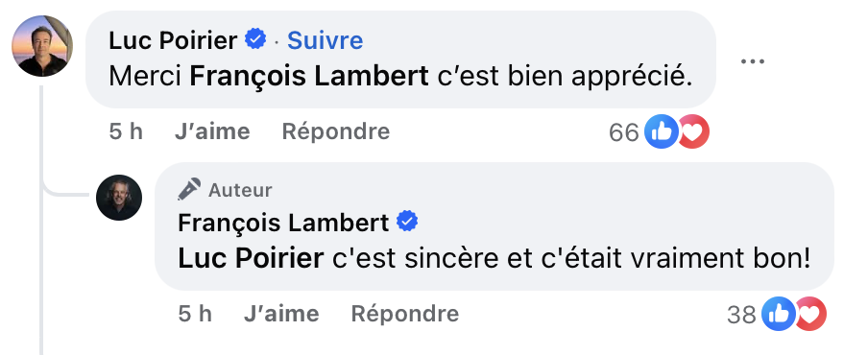Like Luc Poirier's comment with J'aime
This screenshot has width=868, height=355.
click(212, 131)
